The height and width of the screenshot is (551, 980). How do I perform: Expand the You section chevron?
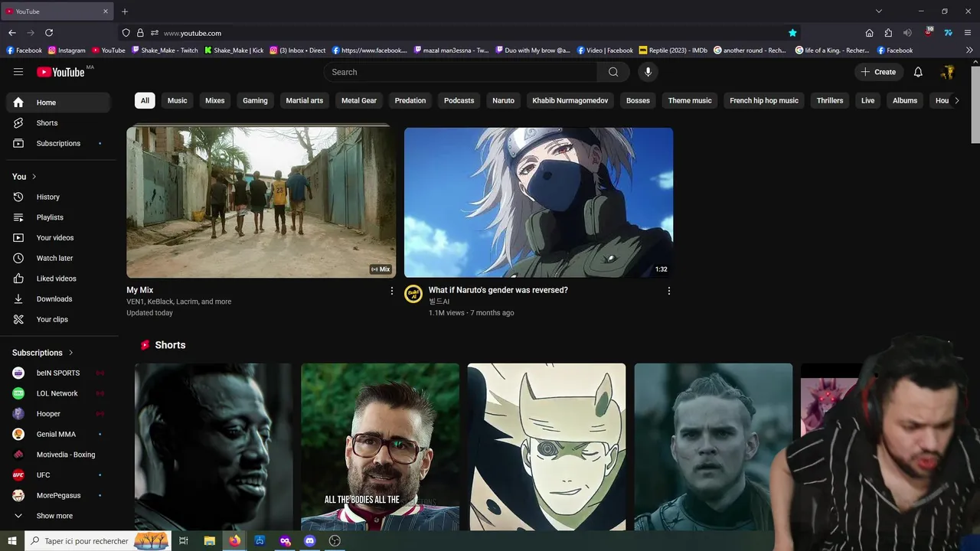[34, 177]
